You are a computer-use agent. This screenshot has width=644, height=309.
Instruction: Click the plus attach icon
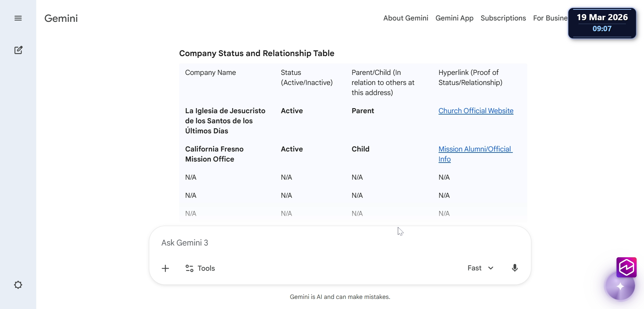tap(165, 268)
